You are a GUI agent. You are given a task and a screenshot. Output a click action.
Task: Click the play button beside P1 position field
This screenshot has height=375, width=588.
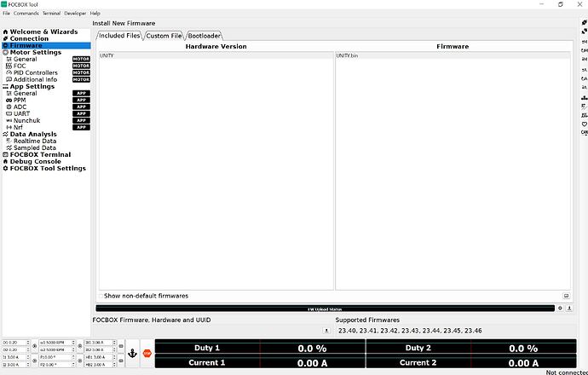(80, 361)
